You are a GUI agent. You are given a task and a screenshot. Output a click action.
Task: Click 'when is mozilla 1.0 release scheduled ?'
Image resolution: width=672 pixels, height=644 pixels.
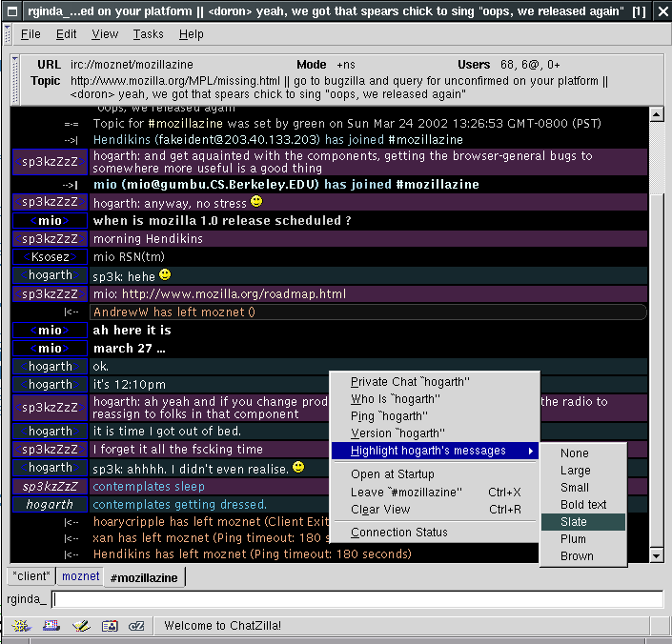point(222,220)
